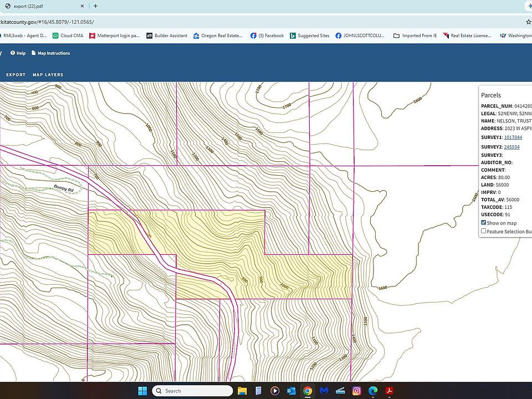
Task: Uncheck Show on map checkbox
Action: tap(483, 223)
